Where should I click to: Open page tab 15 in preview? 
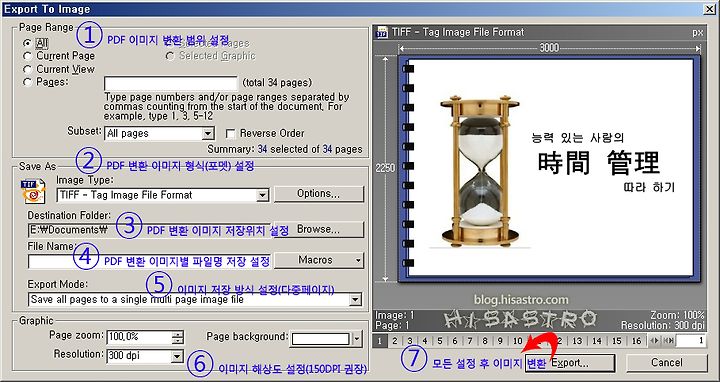tap(617, 341)
